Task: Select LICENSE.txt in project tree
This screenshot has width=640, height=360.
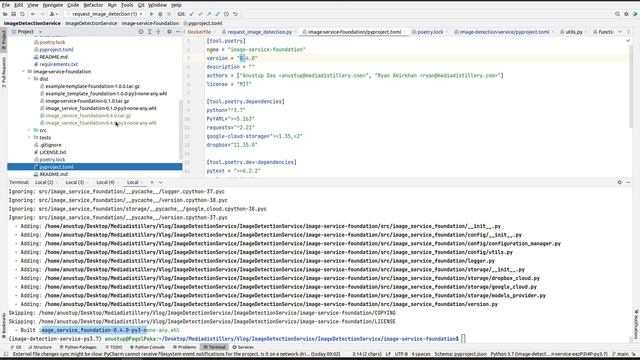Action: (53, 152)
